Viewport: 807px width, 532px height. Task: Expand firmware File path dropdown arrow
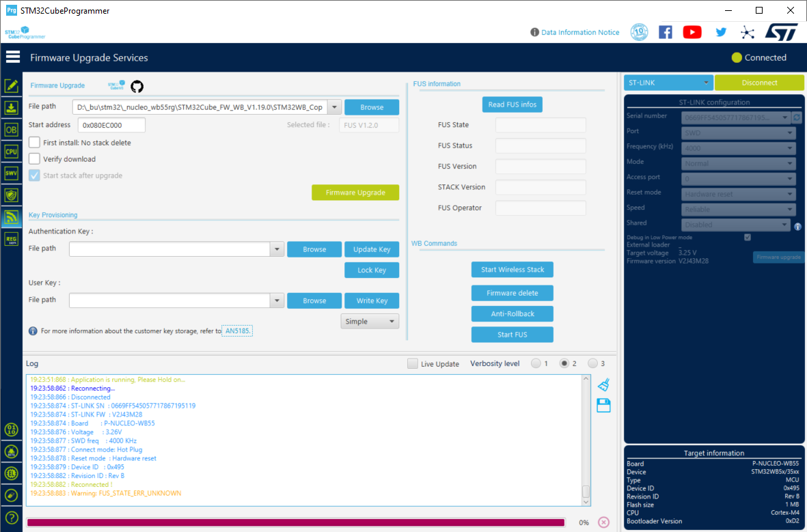click(335, 107)
